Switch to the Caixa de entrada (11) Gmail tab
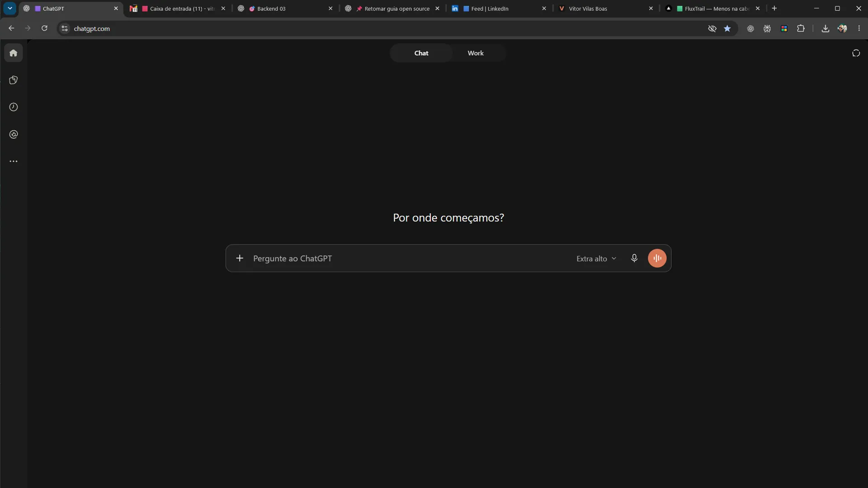The height and width of the screenshot is (488, 868). coord(177,9)
